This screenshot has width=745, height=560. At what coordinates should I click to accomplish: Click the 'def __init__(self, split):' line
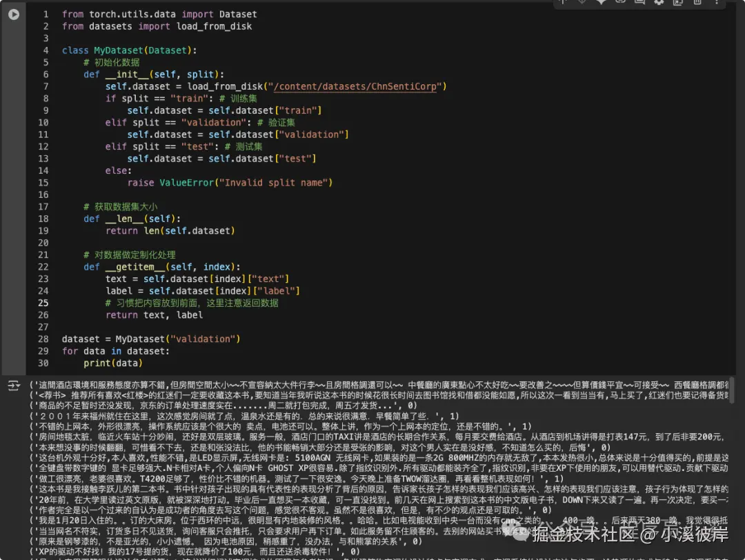pyautogui.click(x=154, y=74)
